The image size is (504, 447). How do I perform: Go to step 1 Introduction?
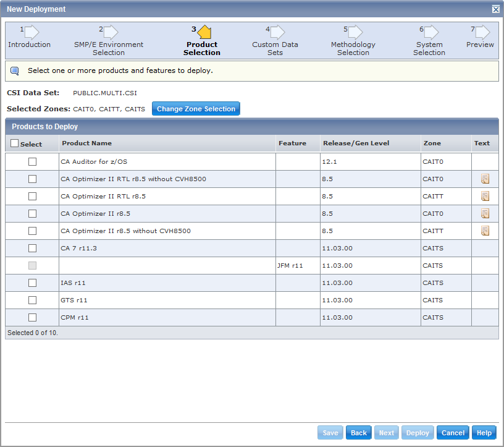point(31,30)
